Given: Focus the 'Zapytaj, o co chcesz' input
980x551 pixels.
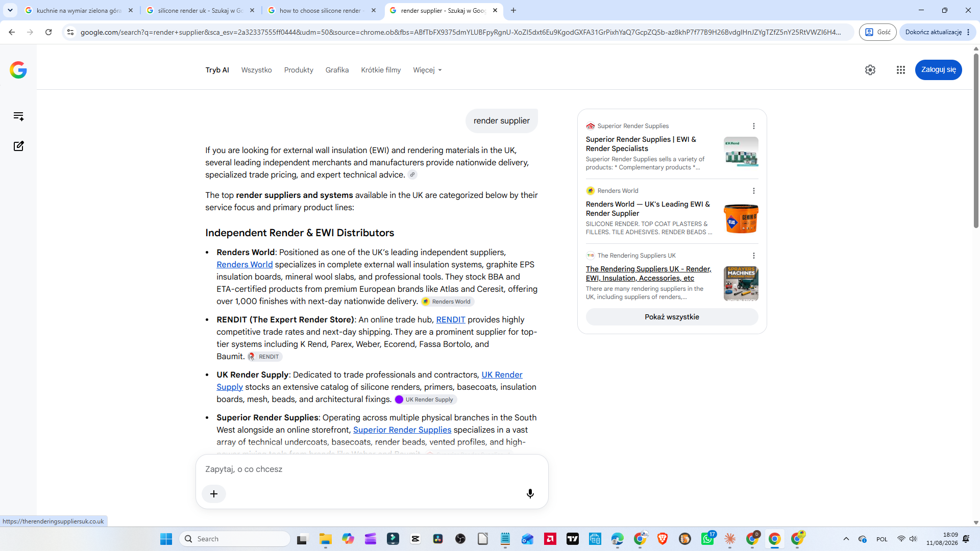Looking at the screenshot, I should click(x=372, y=469).
